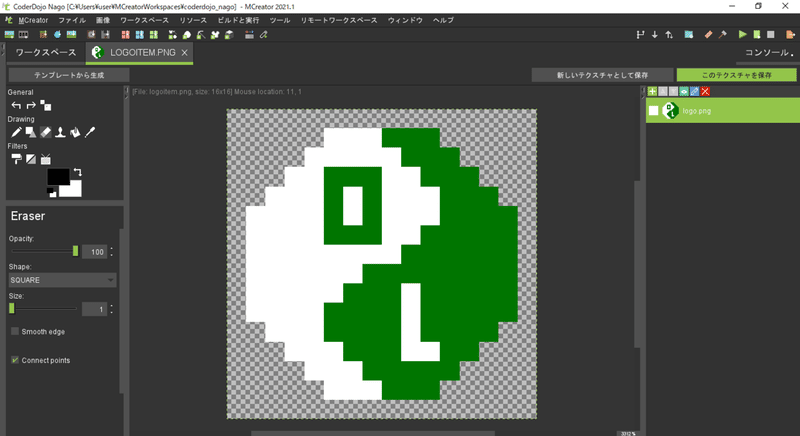Open the ビルドと実行 menu
The image size is (800, 436).
pos(238,20)
